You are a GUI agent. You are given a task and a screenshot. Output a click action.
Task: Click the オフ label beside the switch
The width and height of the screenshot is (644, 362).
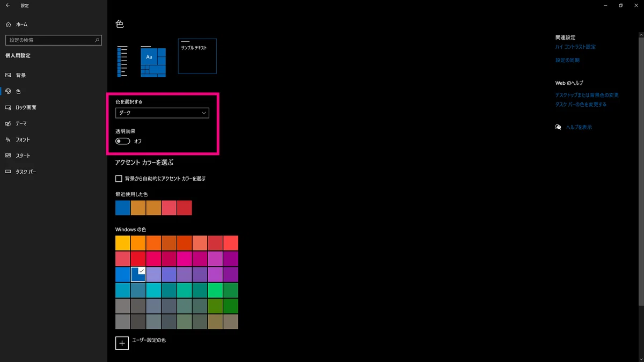[138, 141]
